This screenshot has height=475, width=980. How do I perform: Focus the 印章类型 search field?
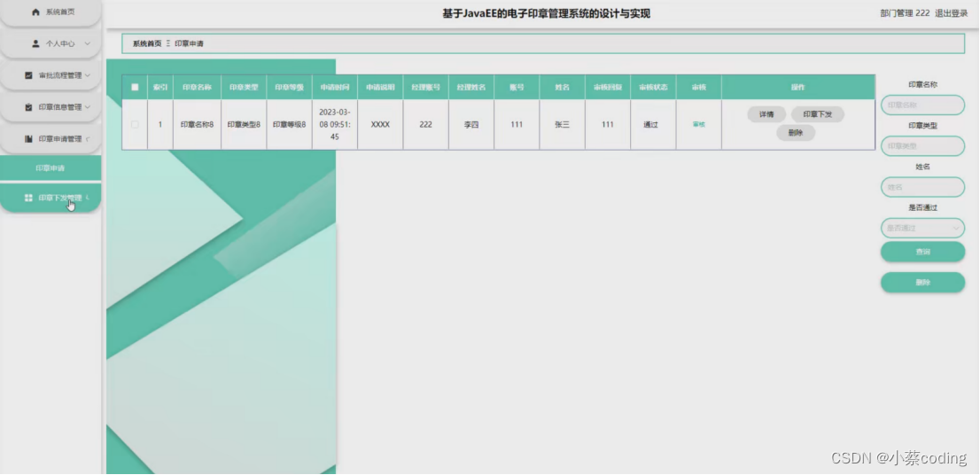pos(922,146)
